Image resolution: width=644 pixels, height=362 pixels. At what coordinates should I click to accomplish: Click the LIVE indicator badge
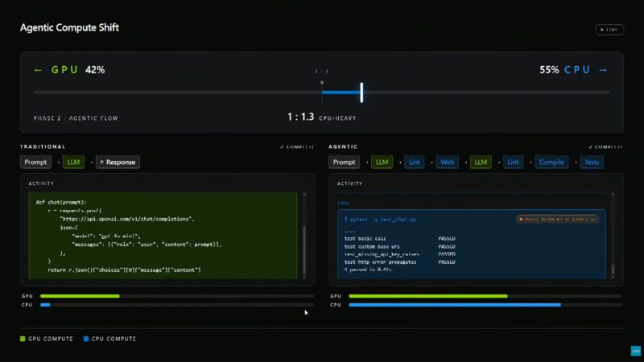click(609, 30)
